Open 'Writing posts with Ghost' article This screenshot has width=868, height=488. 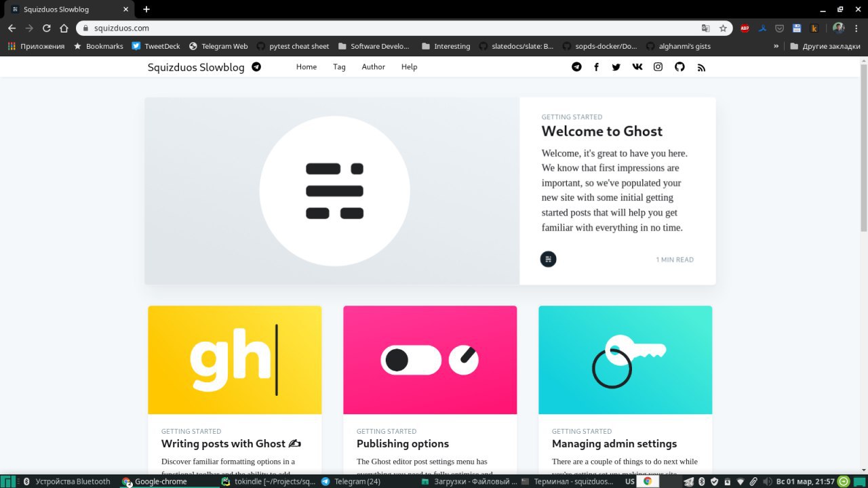[231, 443]
